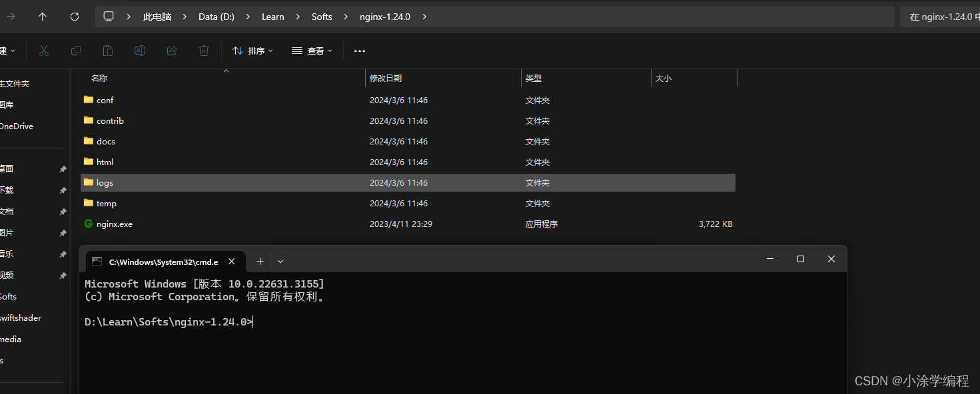980x394 pixels.
Task: Select the temp folder name
Action: pos(107,203)
